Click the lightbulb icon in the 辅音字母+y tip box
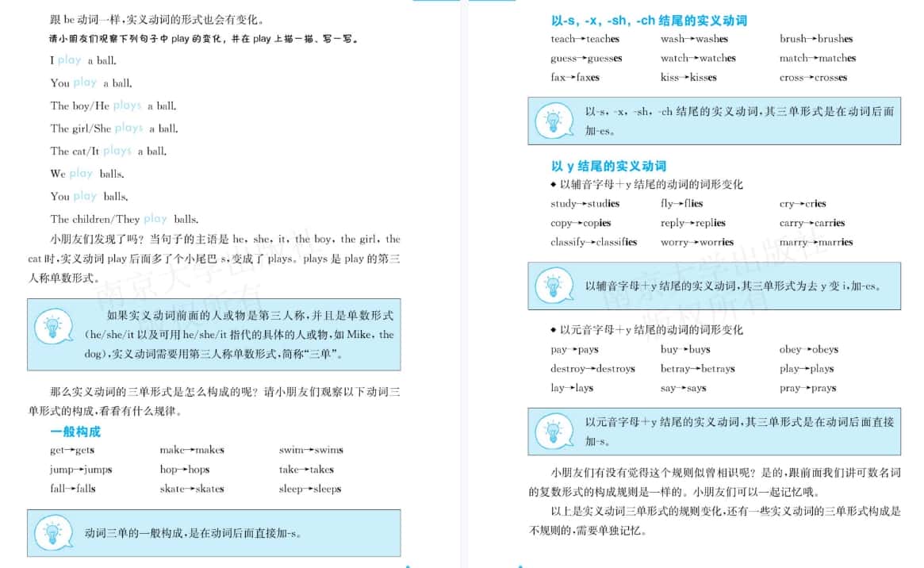This screenshot has height=568, width=924. pyautogui.click(x=554, y=286)
